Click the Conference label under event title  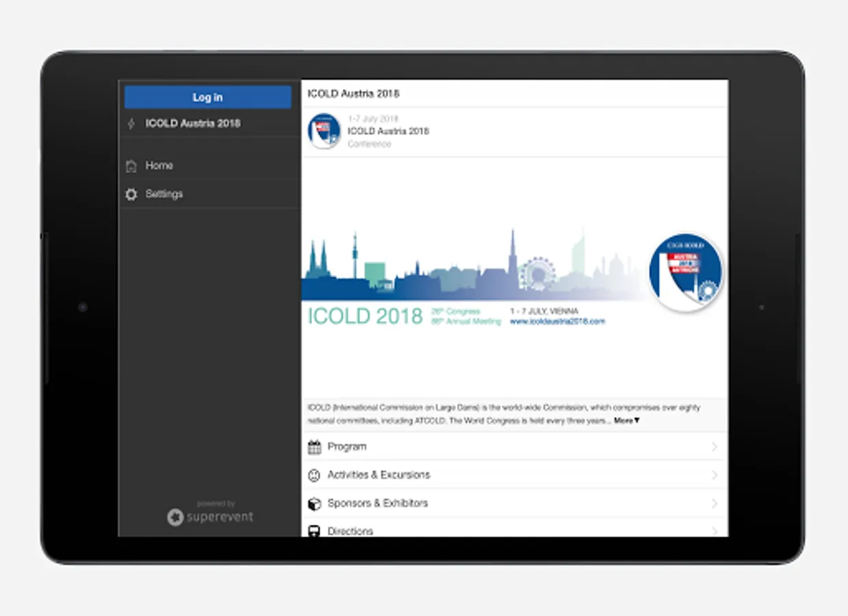[x=369, y=144]
